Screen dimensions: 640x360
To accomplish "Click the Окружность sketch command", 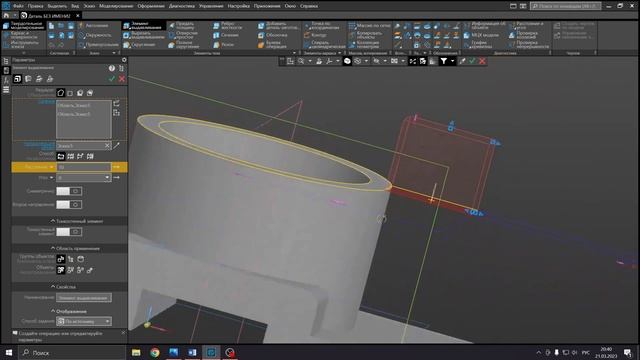I will [95, 35].
